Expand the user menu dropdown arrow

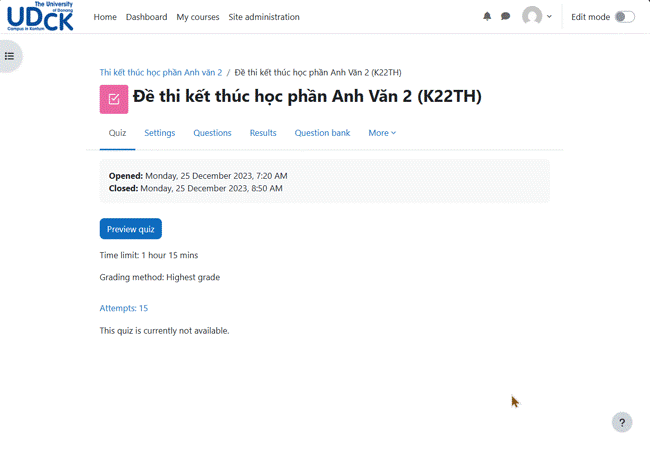(549, 17)
